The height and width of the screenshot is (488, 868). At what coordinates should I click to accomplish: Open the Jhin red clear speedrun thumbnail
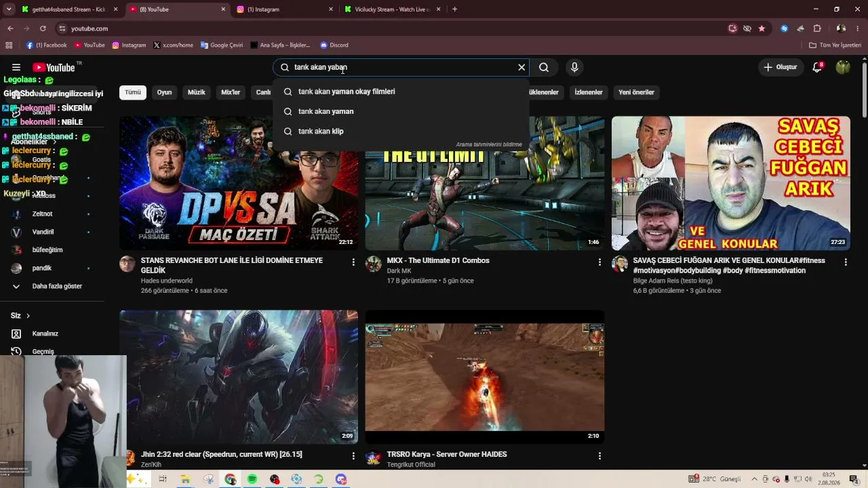click(x=239, y=377)
